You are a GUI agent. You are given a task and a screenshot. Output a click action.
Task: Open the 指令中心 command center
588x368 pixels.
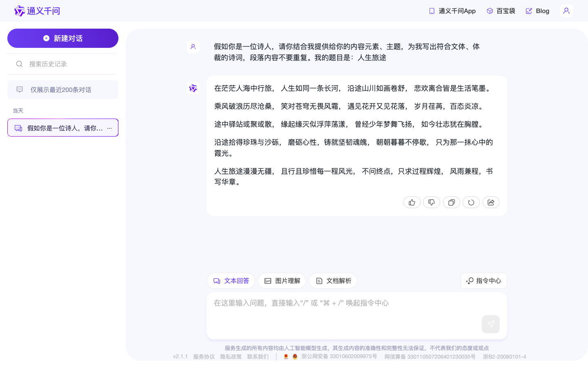tap(484, 280)
